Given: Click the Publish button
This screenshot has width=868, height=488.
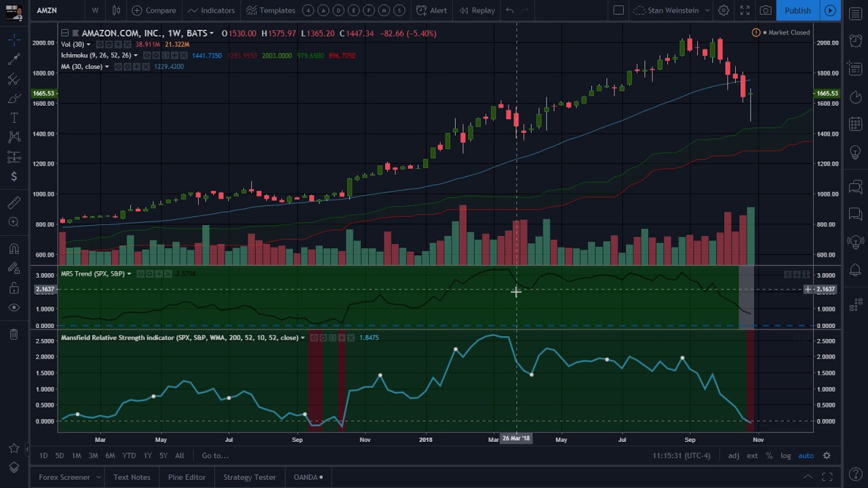Looking at the screenshot, I should 797,10.
